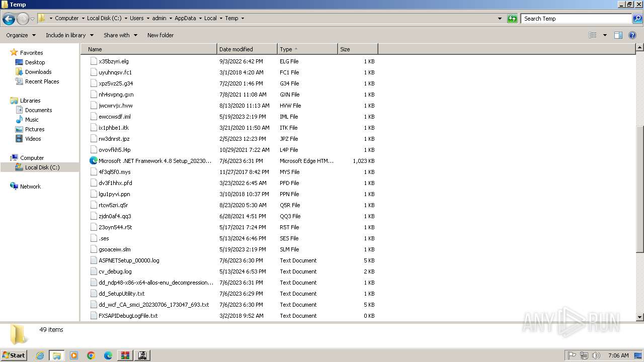
Task: Select file rw3dnrst.jpz
Action: (114, 139)
